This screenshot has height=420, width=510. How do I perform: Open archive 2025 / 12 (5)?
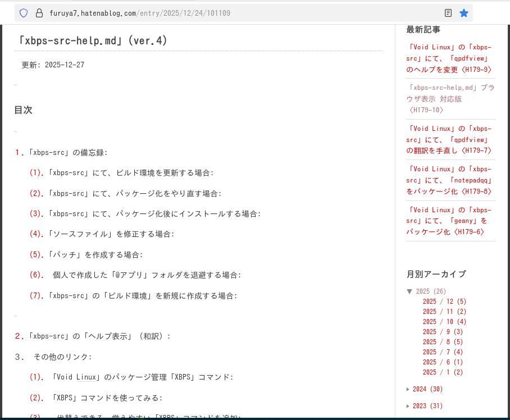444,302
